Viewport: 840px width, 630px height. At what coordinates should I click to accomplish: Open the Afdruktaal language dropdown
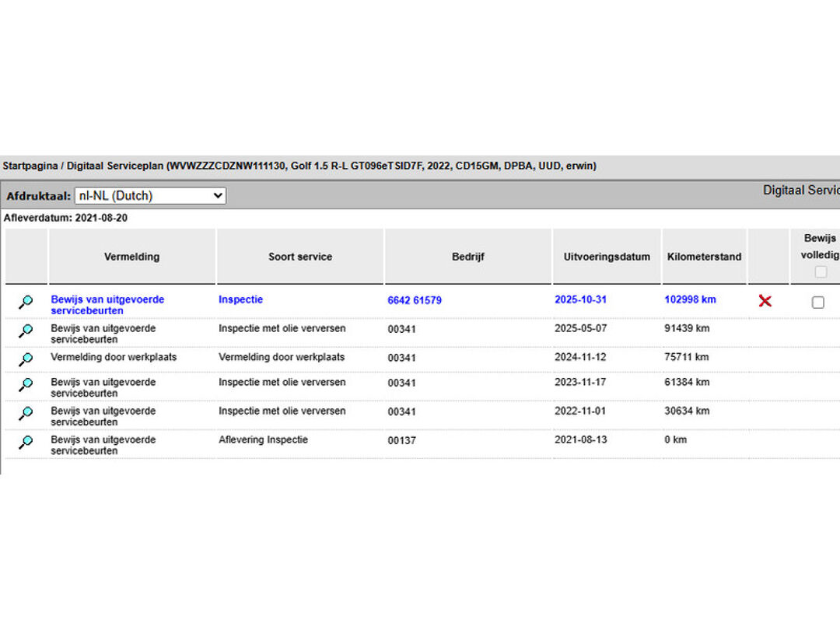point(150,196)
